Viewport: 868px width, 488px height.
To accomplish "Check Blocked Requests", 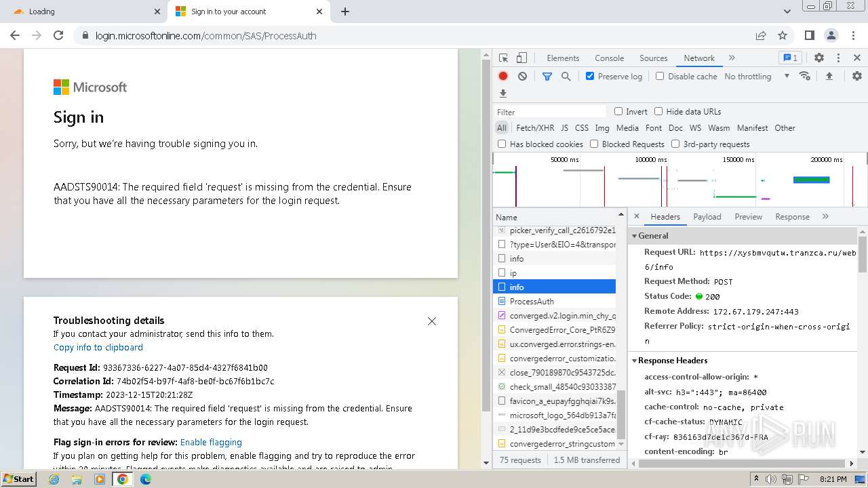I will tap(594, 144).
